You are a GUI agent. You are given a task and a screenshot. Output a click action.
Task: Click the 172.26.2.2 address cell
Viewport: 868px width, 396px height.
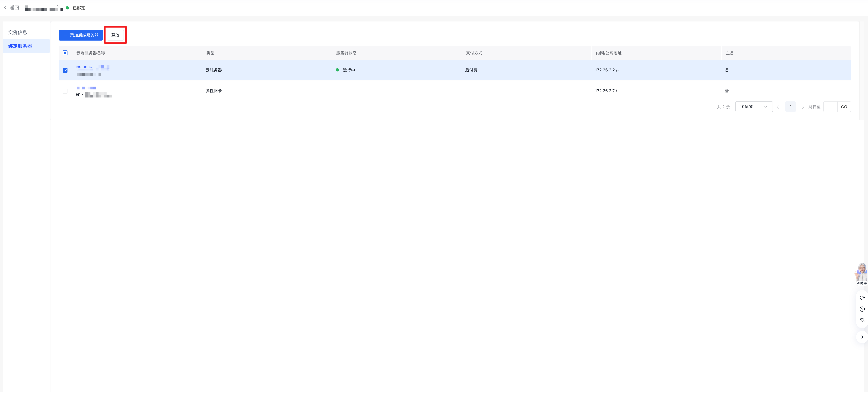[x=607, y=70]
